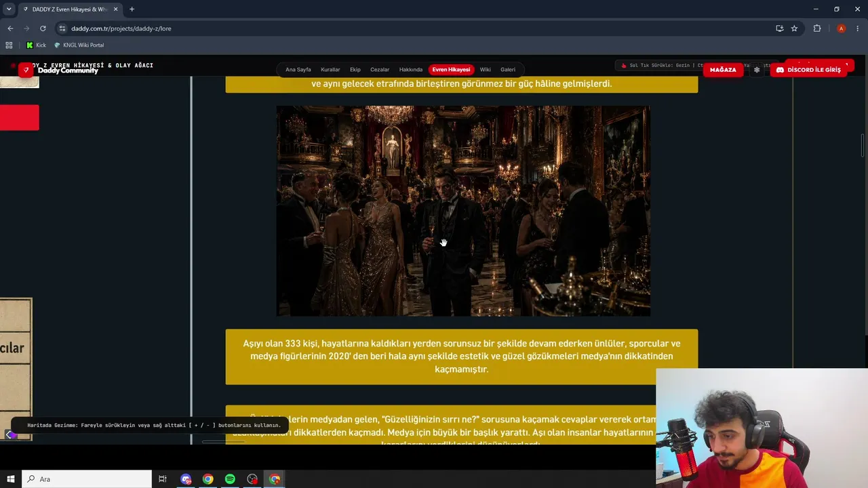Click the Daddy Community logo
Image resolution: width=868 pixels, height=488 pixels.
point(59,70)
